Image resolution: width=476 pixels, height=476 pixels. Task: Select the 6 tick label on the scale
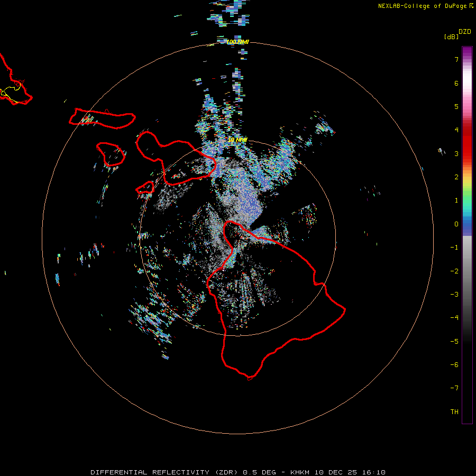tap(456, 83)
